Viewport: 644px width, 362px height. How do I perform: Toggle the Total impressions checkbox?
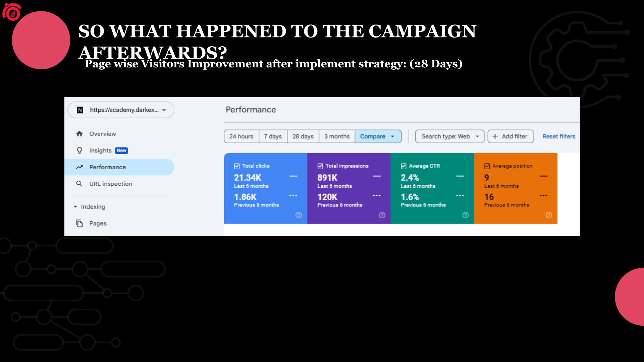pyautogui.click(x=320, y=166)
